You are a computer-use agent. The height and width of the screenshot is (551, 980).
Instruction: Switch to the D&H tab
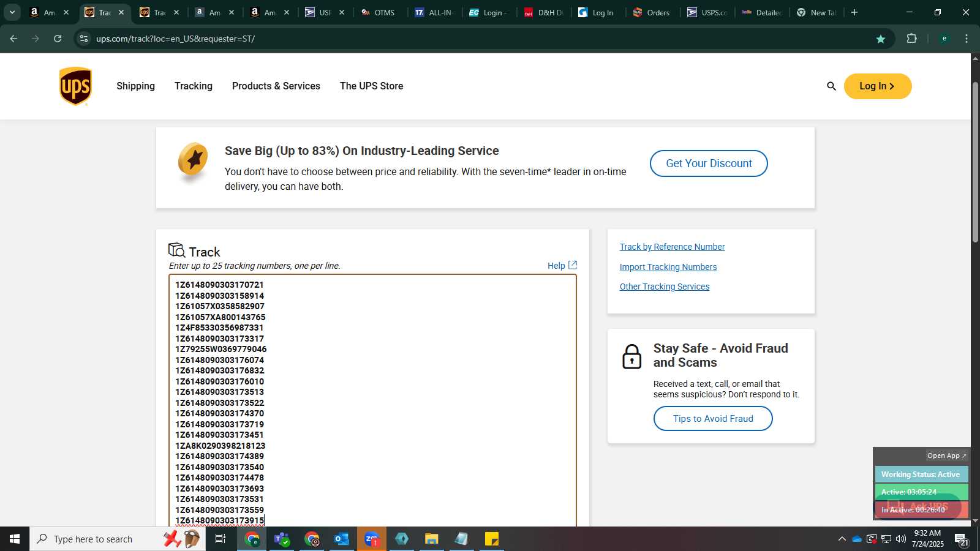click(544, 12)
